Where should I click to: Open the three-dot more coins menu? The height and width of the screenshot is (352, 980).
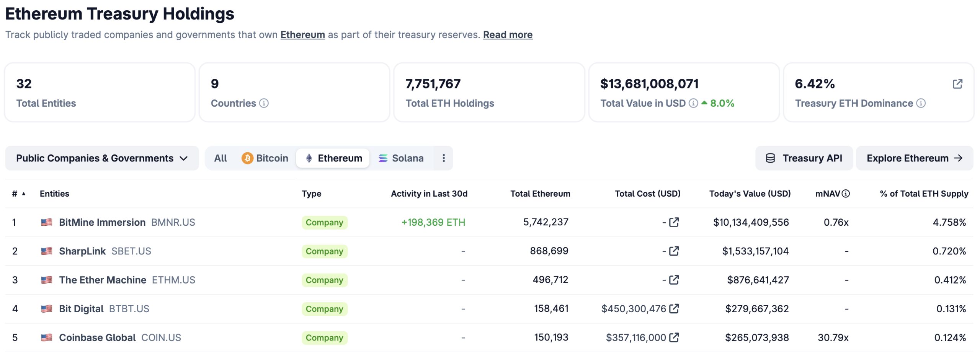tap(444, 158)
